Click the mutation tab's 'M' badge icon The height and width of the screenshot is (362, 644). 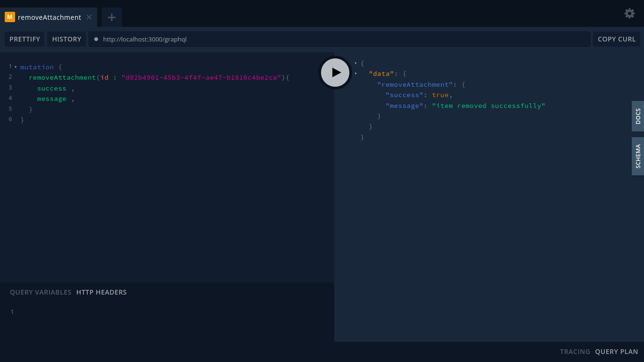[9, 16]
